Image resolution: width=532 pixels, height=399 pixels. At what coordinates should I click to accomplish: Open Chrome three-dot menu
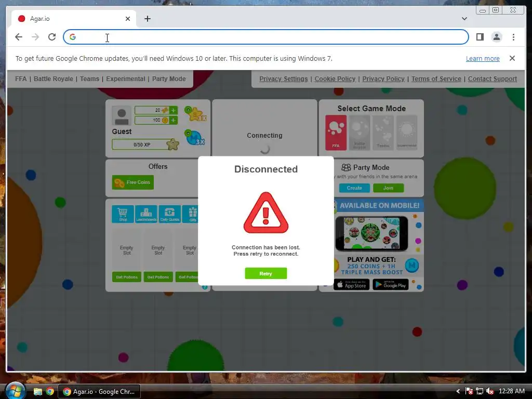(513, 37)
